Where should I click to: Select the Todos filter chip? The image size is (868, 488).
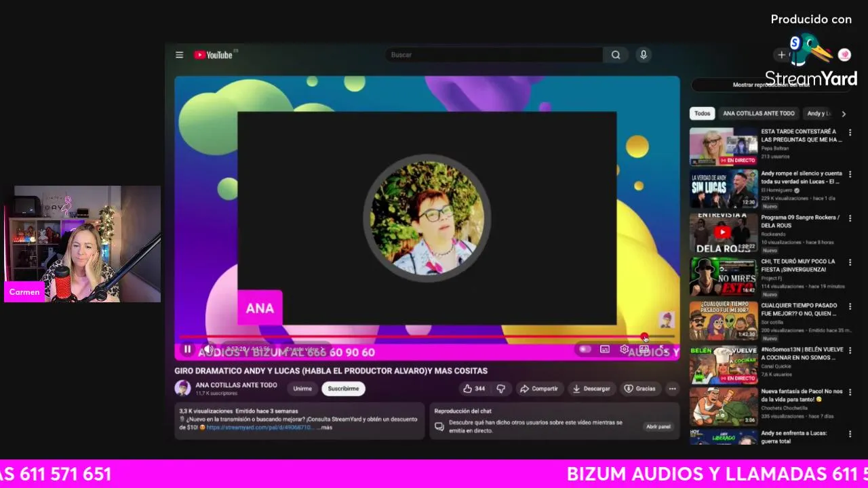point(702,114)
